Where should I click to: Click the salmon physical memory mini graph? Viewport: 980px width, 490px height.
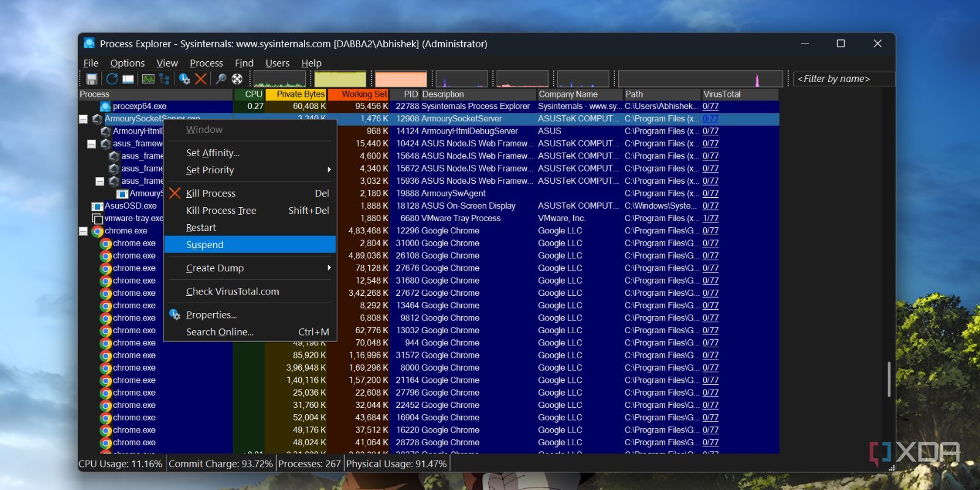[x=401, y=79]
